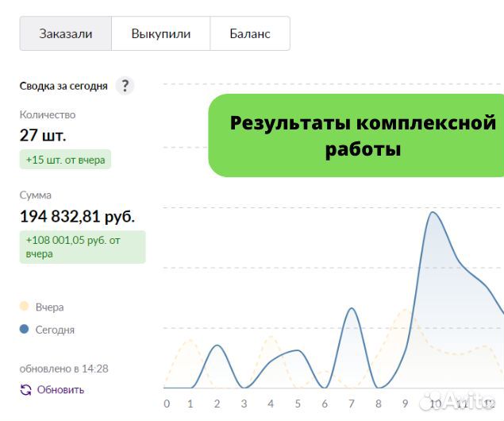Screen dimensions: 504x421
Task: Select the Вчера legend label
Action: pos(49,307)
